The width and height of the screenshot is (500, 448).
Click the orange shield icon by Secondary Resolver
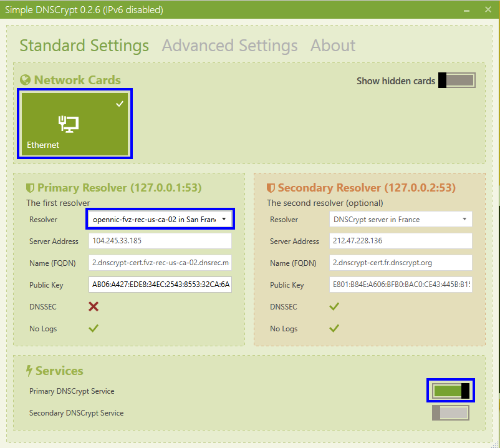[x=271, y=188]
